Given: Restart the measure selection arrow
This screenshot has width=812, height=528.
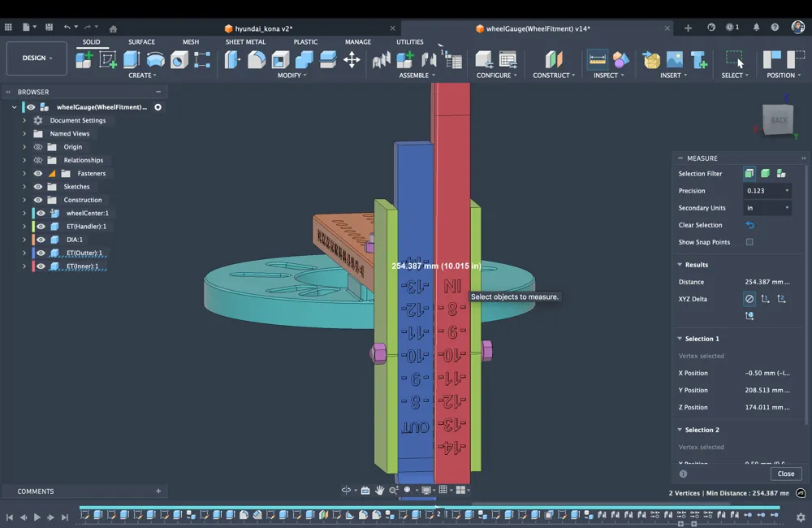Looking at the screenshot, I should [x=749, y=225].
